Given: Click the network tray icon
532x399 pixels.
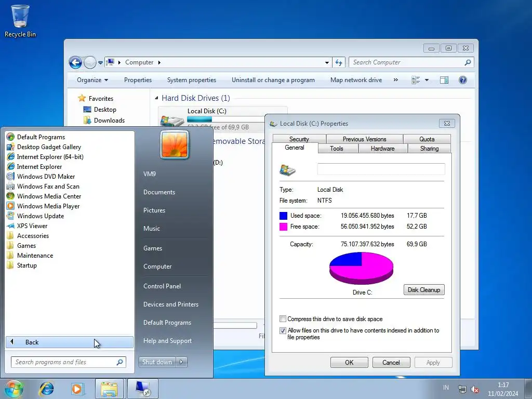Looking at the screenshot, I should click(x=462, y=389).
